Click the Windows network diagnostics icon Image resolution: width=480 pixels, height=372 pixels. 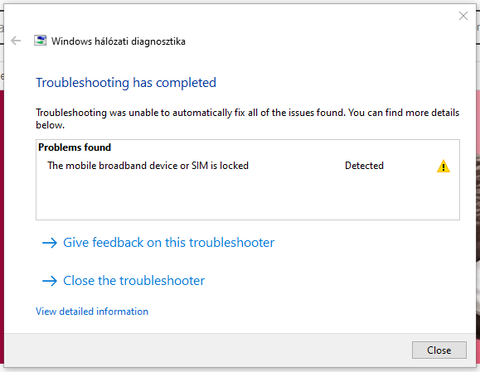pos(40,41)
